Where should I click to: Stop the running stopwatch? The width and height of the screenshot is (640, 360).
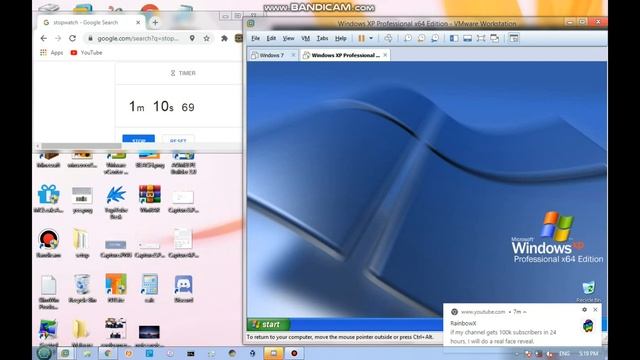click(x=138, y=139)
